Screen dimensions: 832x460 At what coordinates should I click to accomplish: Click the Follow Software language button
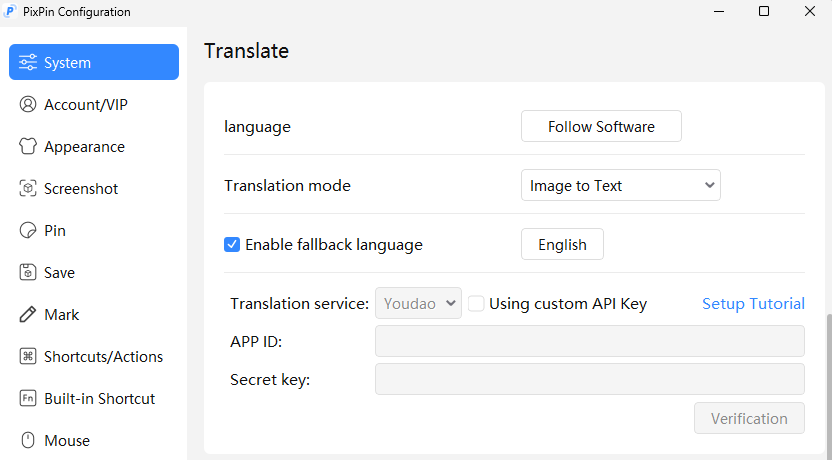601,126
